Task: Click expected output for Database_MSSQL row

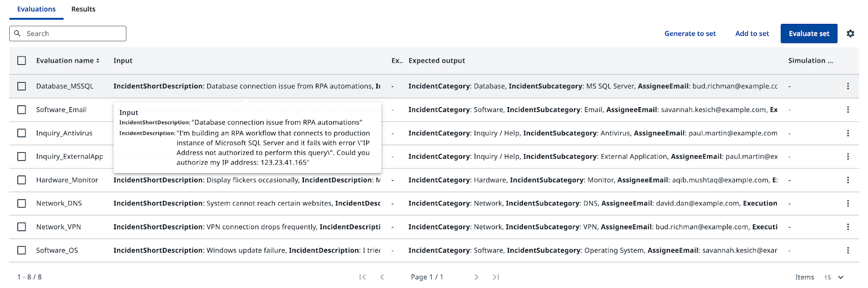Action: [x=593, y=86]
